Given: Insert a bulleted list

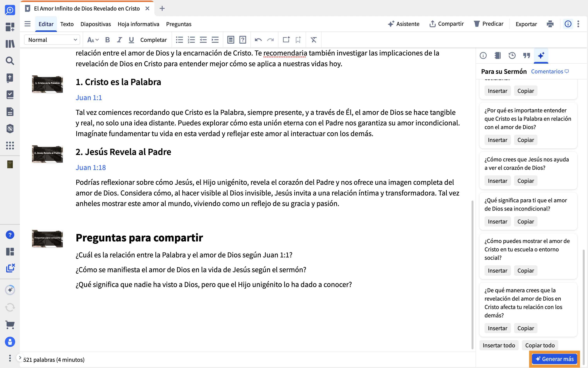Looking at the screenshot, I should coord(179,40).
